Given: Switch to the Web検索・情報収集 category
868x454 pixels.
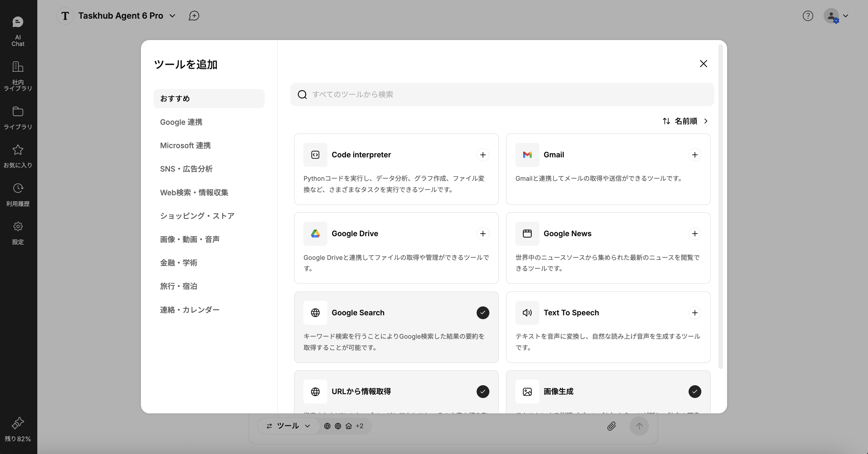Looking at the screenshot, I should tap(194, 193).
